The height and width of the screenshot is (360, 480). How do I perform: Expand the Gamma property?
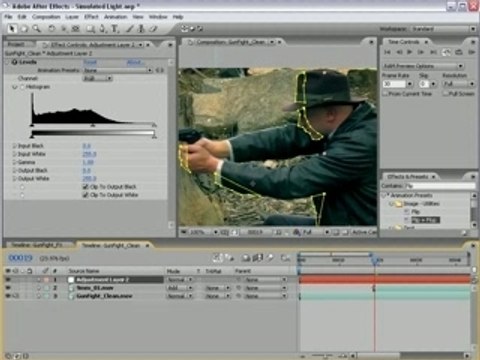[14, 162]
